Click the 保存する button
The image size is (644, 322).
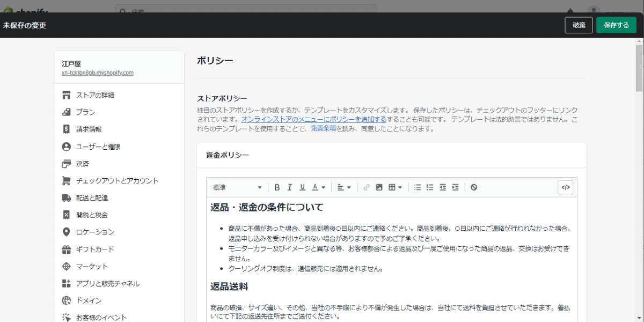tap(616, 25)
